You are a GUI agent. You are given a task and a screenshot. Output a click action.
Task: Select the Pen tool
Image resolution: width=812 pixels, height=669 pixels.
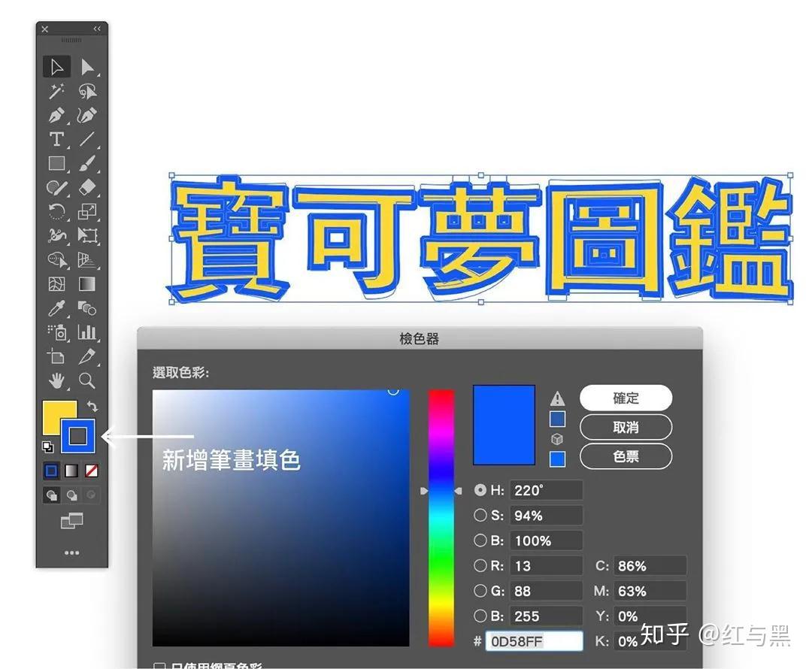56,116
